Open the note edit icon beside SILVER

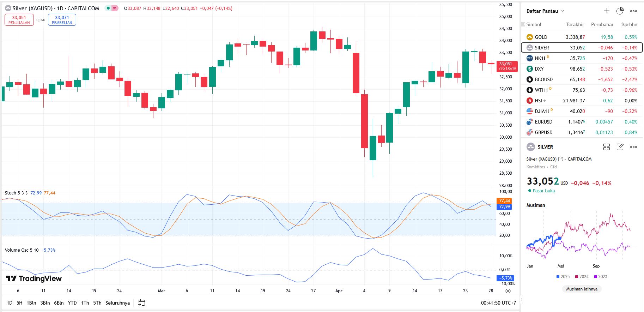[x=620, y=147]
